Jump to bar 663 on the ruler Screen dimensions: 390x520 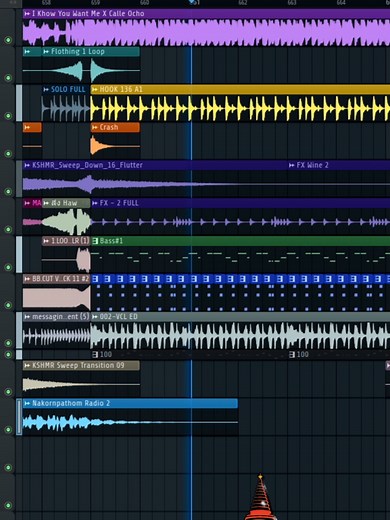(292, 3)
